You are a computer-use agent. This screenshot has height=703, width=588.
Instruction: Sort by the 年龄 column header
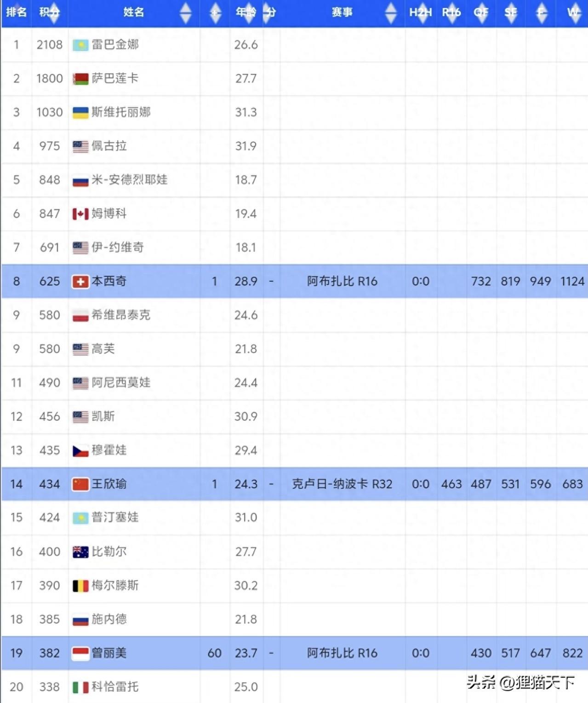[x=245, y=12]
